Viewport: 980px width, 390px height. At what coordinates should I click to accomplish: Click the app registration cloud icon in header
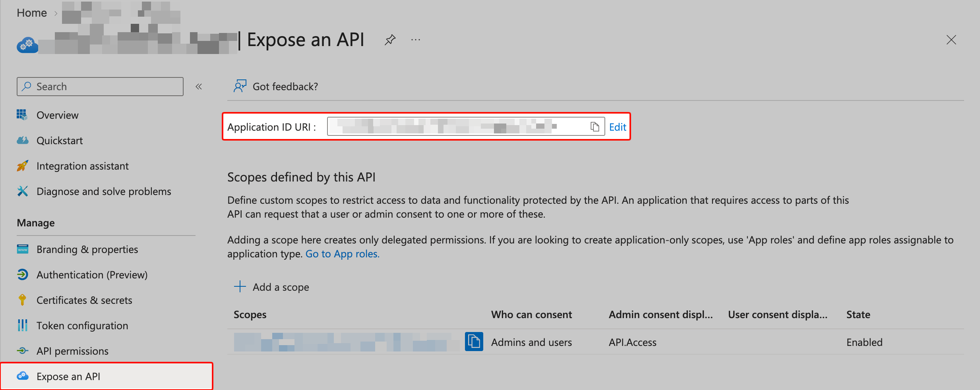[x=27, y=44]
